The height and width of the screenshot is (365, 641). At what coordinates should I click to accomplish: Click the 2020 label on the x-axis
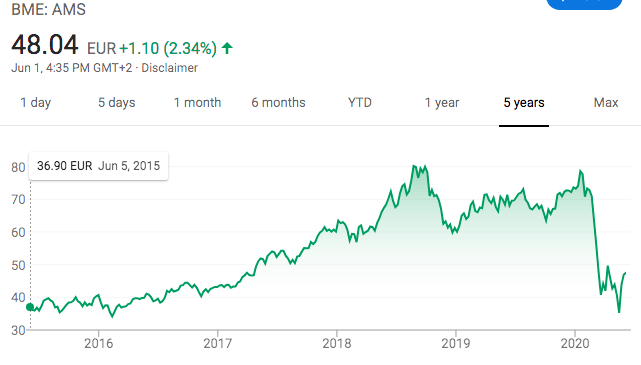[575, 343]
